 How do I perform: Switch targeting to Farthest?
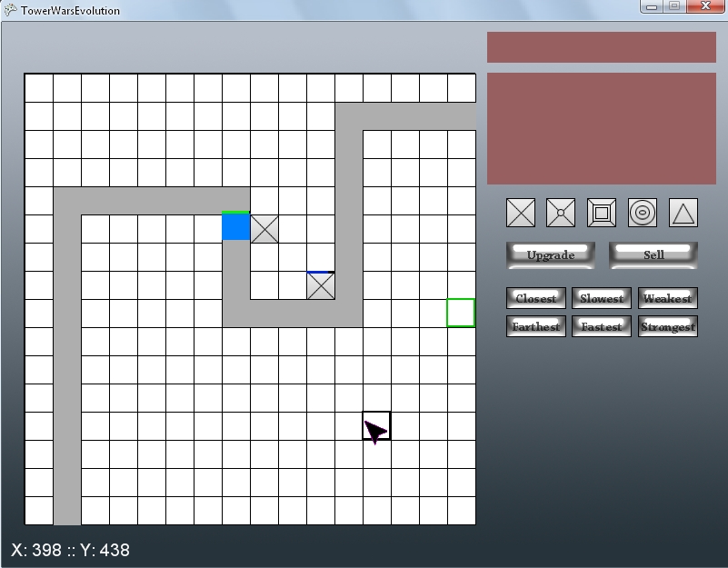tap(536, 325)
